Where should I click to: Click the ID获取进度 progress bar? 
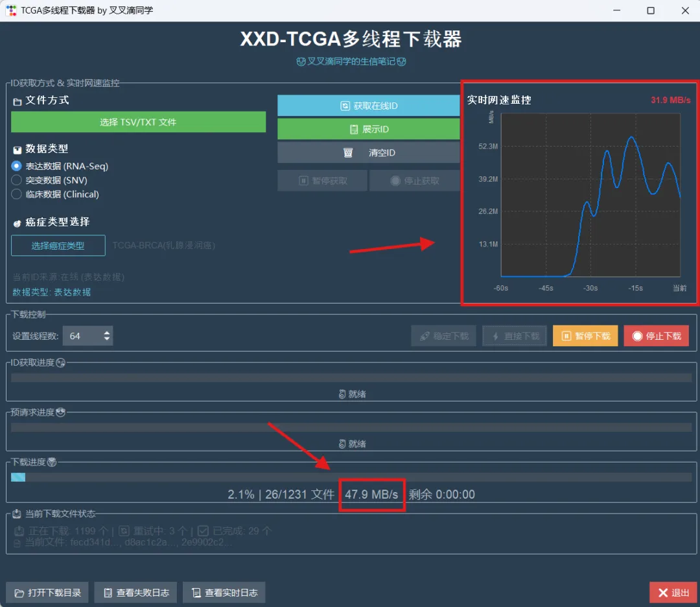[x=351, y=378]
